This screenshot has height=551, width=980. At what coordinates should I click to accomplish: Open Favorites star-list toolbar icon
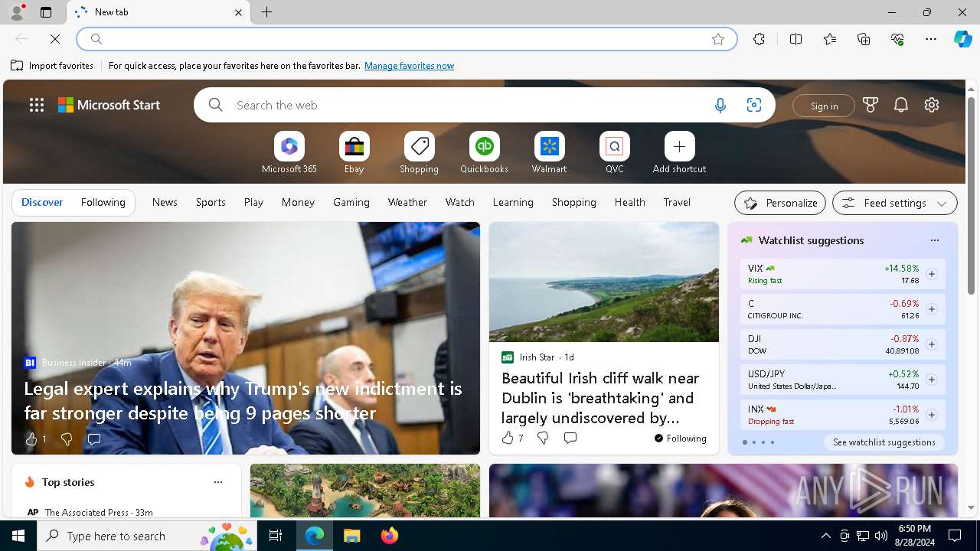830,39
